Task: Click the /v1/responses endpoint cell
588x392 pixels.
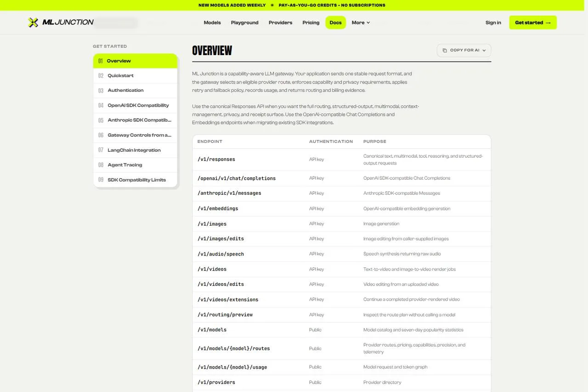Action: click(x=216, y=159)
